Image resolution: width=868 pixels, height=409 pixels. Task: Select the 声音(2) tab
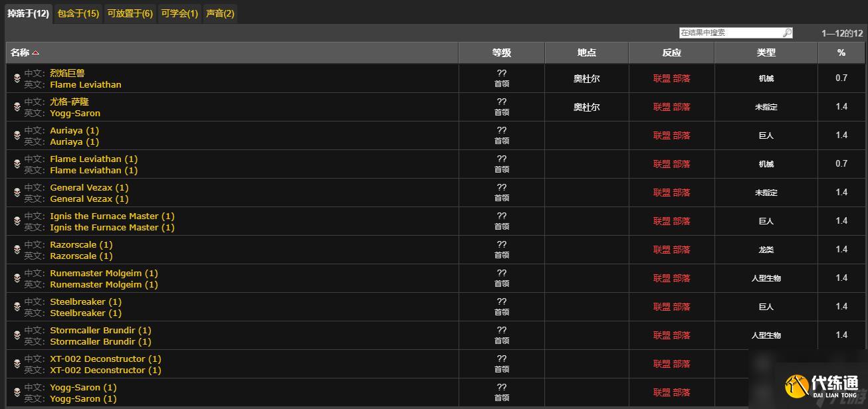coord(220,13)
